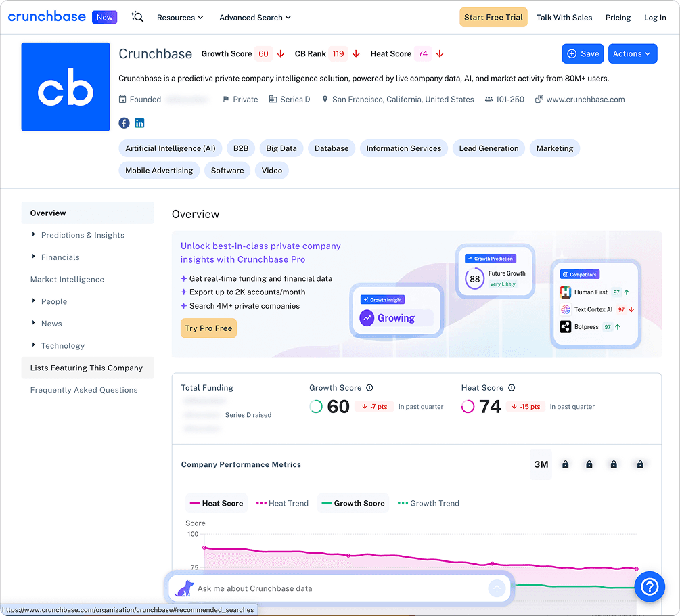This screenshot has width=680, height=616.
Task: Click the Heat Score down arrow in header
Action: (440, 53)
